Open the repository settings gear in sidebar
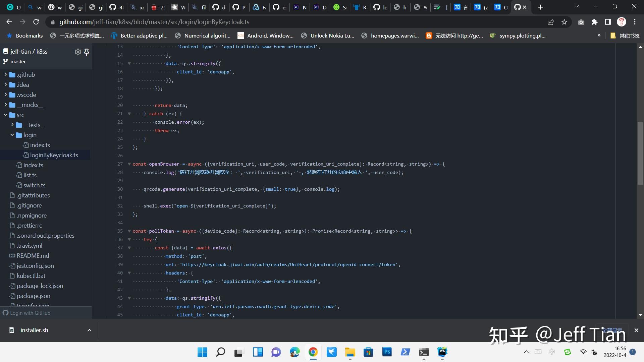644x362 pixels. pyautogui.click(x=78, y=52)
